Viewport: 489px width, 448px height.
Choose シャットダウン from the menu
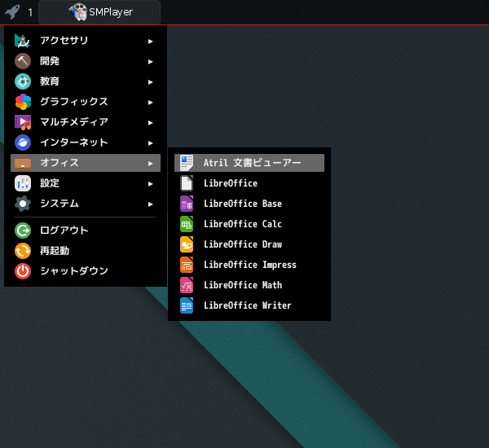86,271
